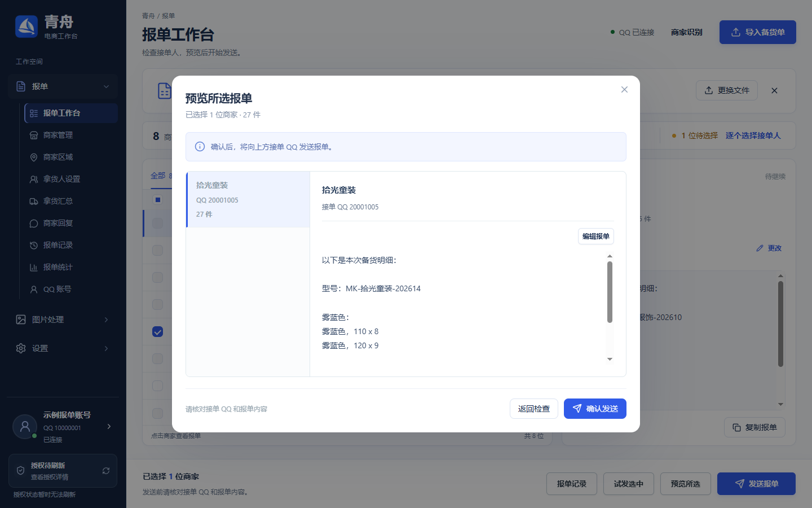Image resolution: width=812 pixels, height=508 pixels.
Task: Open 拿货人设置 with the people icon
Action: tap(71, 179)
